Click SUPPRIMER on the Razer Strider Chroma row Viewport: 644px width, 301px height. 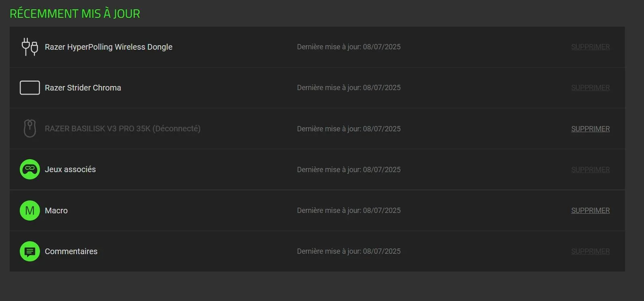pyautogui.click(x=590, y=88)
